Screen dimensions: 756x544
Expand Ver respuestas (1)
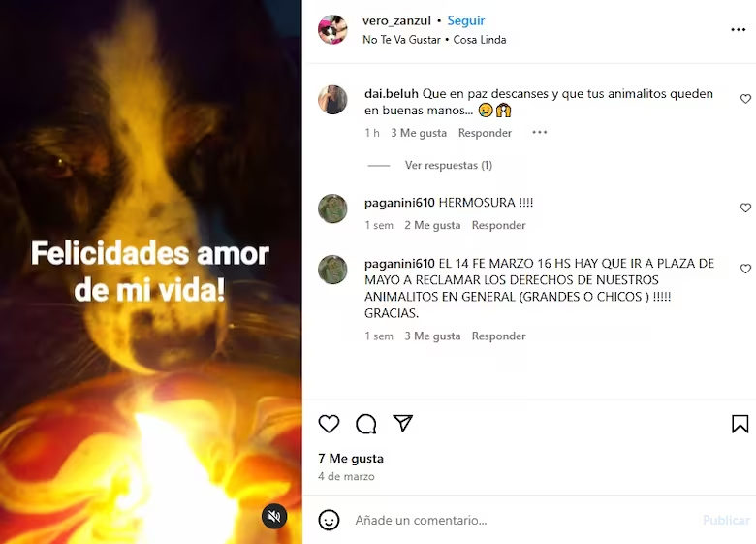pyautogui.click(x=449, y=166)
